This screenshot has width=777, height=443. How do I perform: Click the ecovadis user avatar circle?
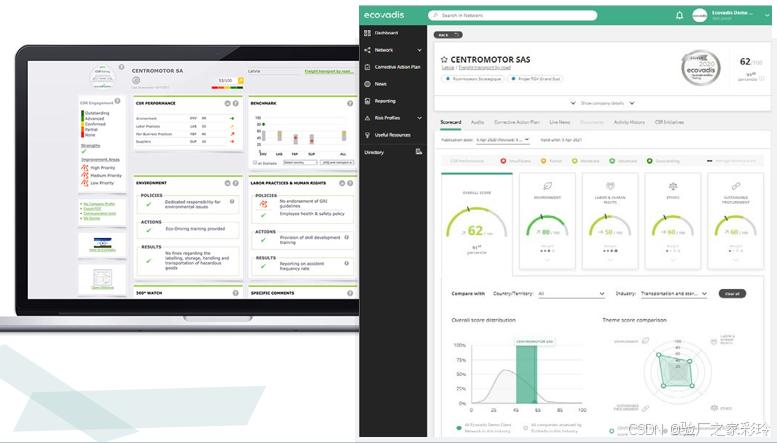pos(699,15)
